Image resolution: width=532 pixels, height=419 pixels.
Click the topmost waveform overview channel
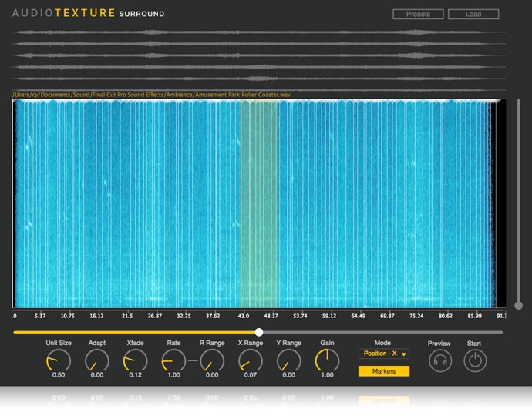pos(259,32)
